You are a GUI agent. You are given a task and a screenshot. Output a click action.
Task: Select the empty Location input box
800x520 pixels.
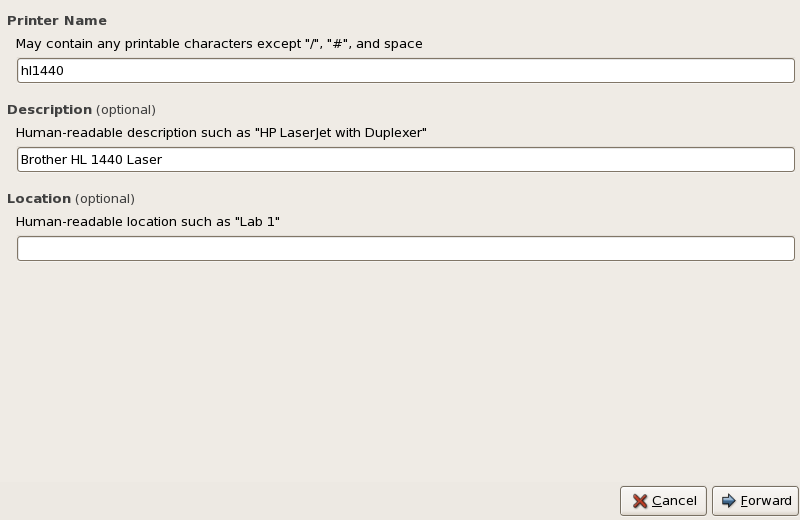pos(405,249)
